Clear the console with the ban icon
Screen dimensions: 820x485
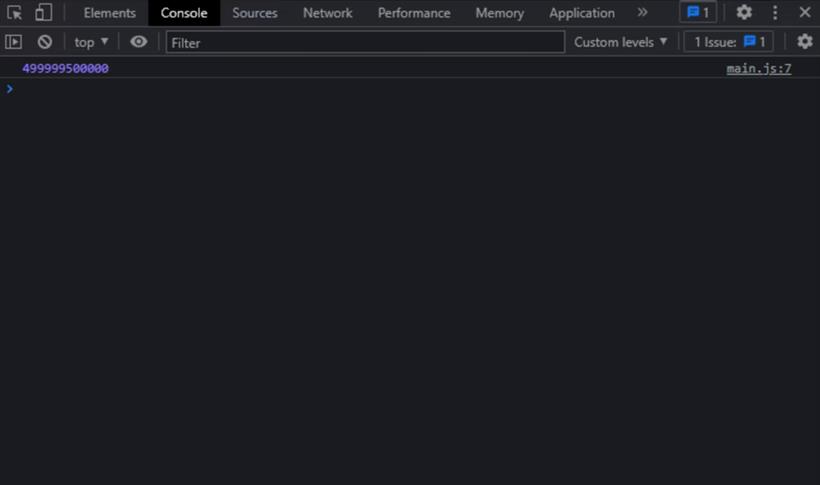(x=45, y=42)
